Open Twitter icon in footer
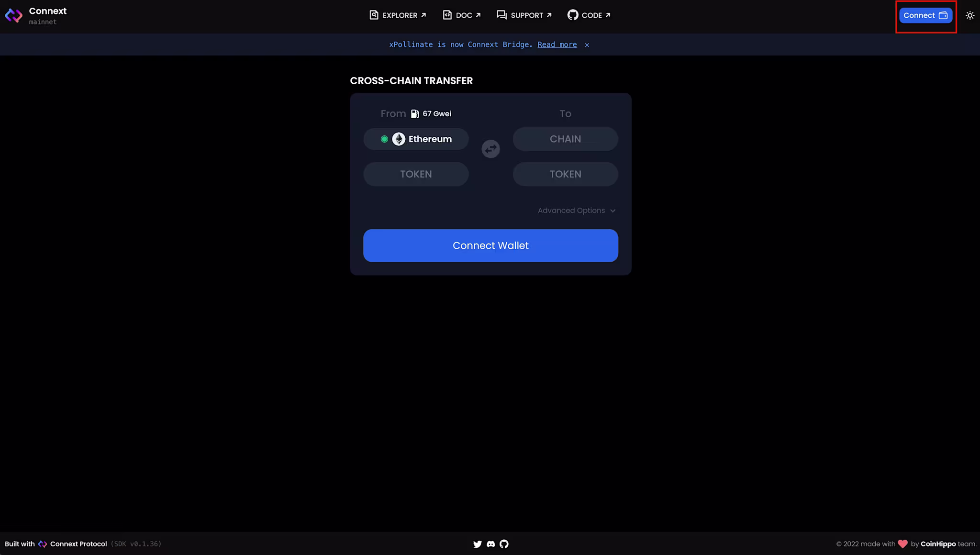 point(477,544)
